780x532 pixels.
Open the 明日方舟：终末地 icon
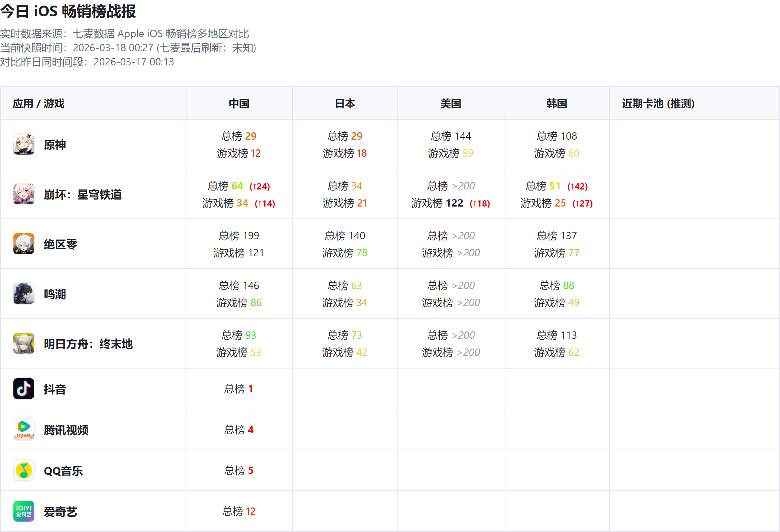(24, 343)
